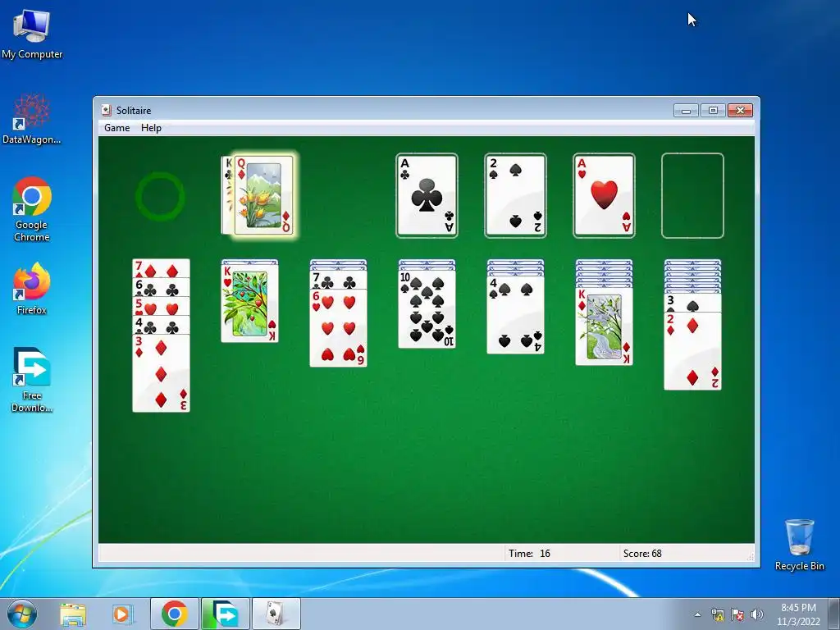
Task: Click the Windows Start button
Action: [21, 614]
